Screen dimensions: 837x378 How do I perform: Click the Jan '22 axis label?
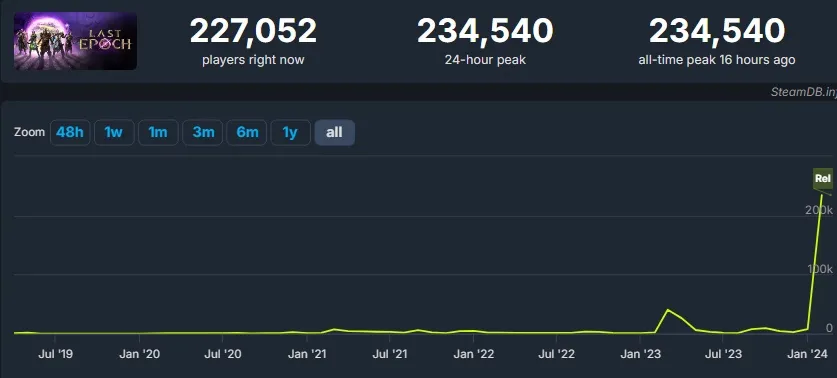(x=474, y=353)
